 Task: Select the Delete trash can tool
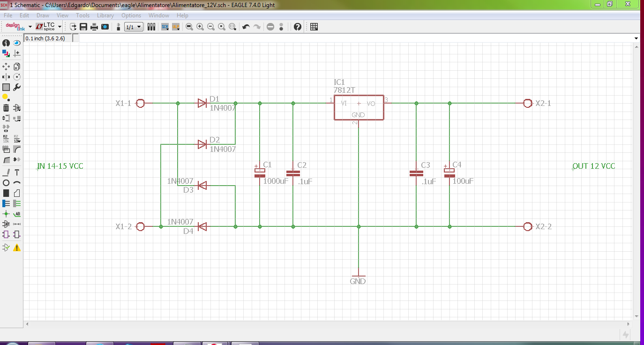click(6, 108)
